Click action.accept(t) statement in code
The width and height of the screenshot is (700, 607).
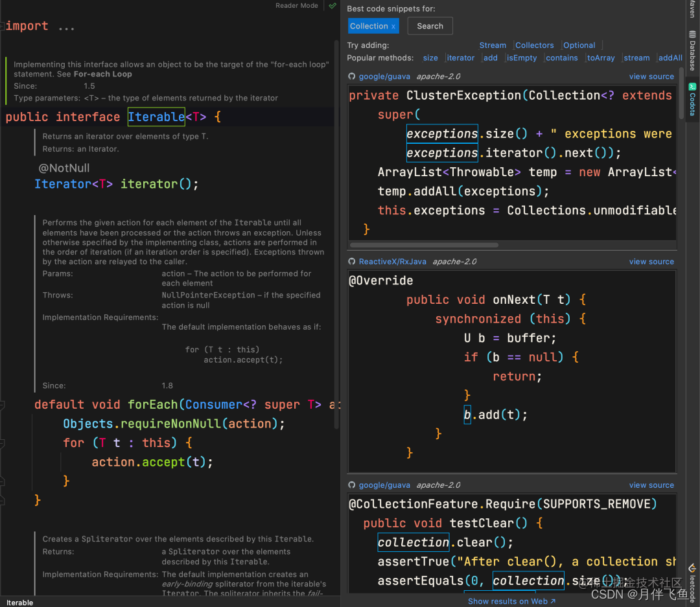tap(152, 463)
